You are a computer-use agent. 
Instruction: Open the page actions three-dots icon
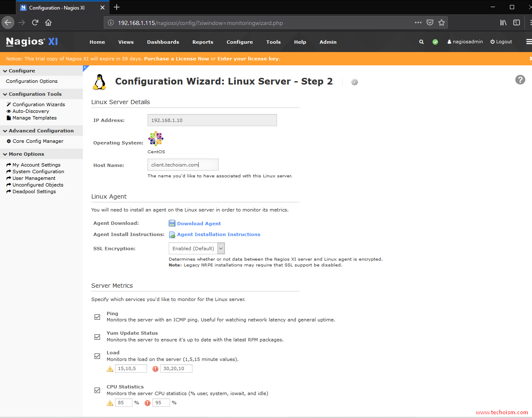tap(418, 22)
